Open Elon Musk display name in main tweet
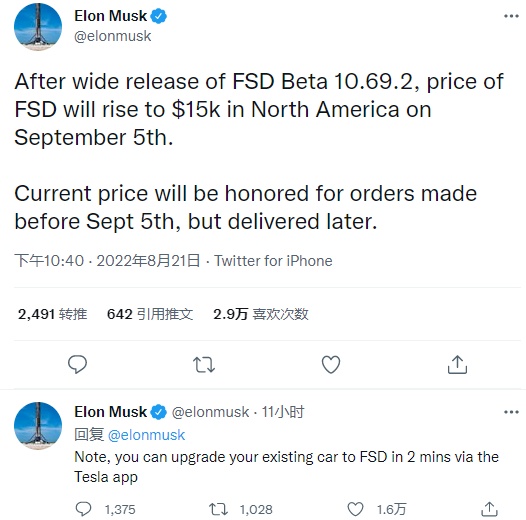This screenshot has height=520, width=526. [x=110, y=16]
